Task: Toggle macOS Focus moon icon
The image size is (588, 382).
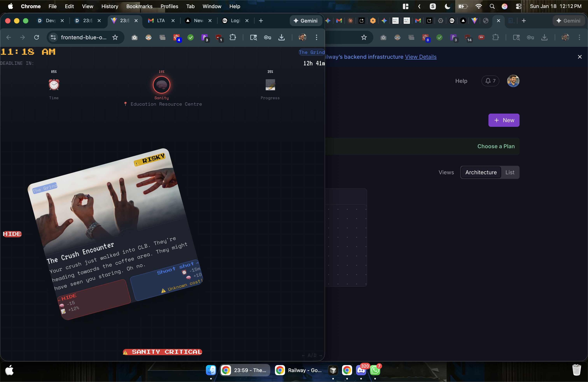Action: coord(447,6)
